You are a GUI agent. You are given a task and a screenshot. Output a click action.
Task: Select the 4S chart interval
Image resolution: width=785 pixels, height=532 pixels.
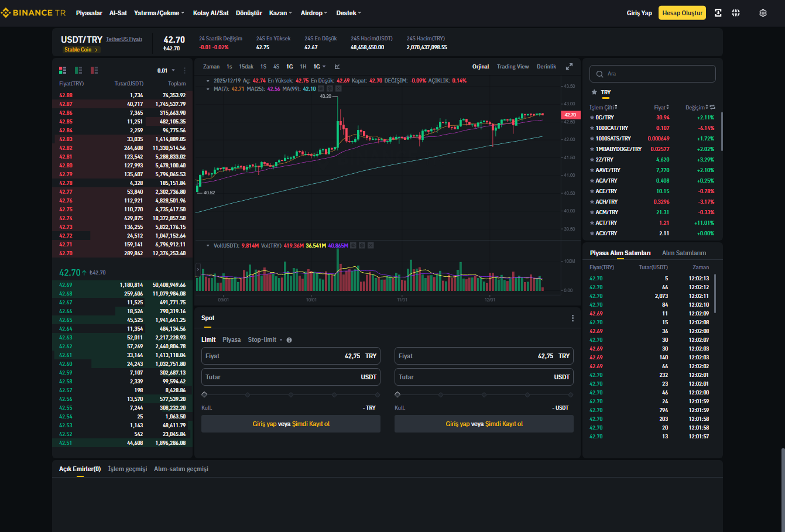[276, 67]
